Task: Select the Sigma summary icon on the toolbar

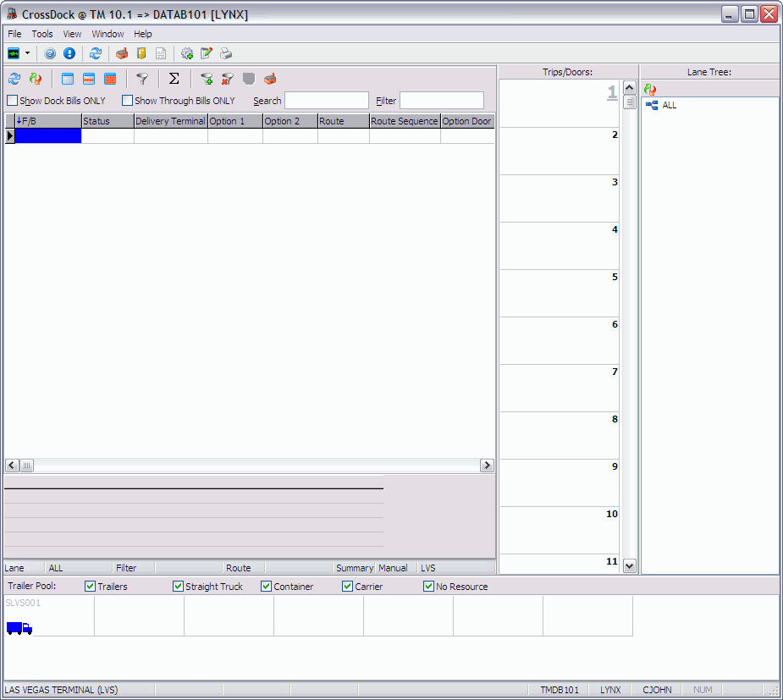Action: pyautogui.click(x=174, y=79)
